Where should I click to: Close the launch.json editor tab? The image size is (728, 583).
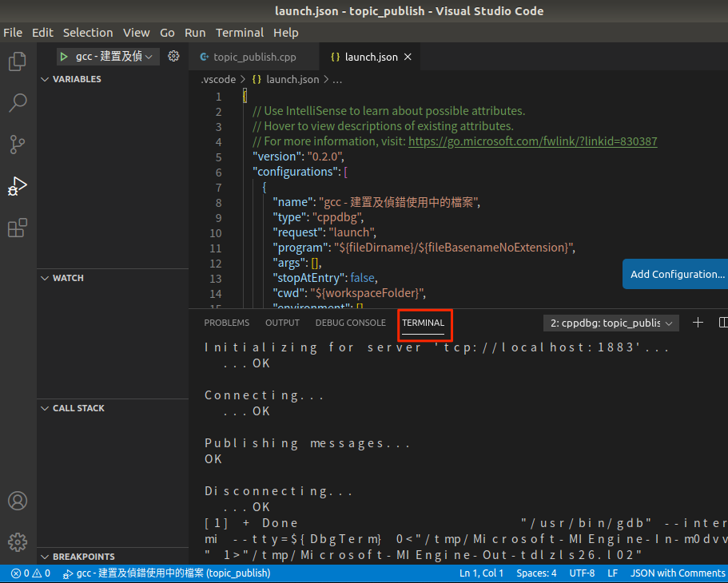pos(408,58)
